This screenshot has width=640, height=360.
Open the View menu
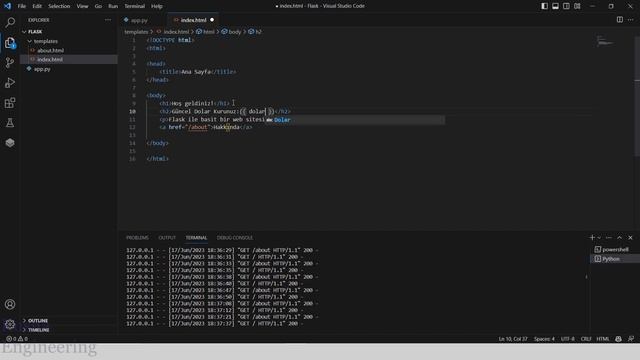click(x=82, y=6)
